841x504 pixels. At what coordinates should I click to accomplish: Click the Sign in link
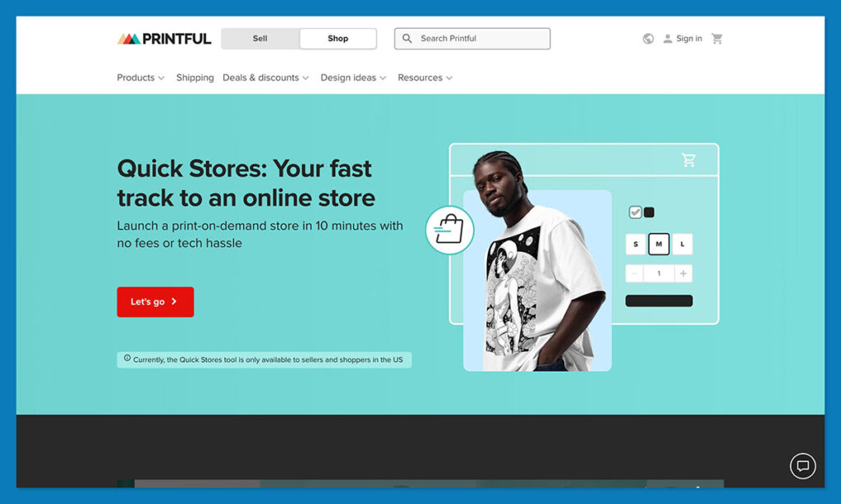pos(689,39)
